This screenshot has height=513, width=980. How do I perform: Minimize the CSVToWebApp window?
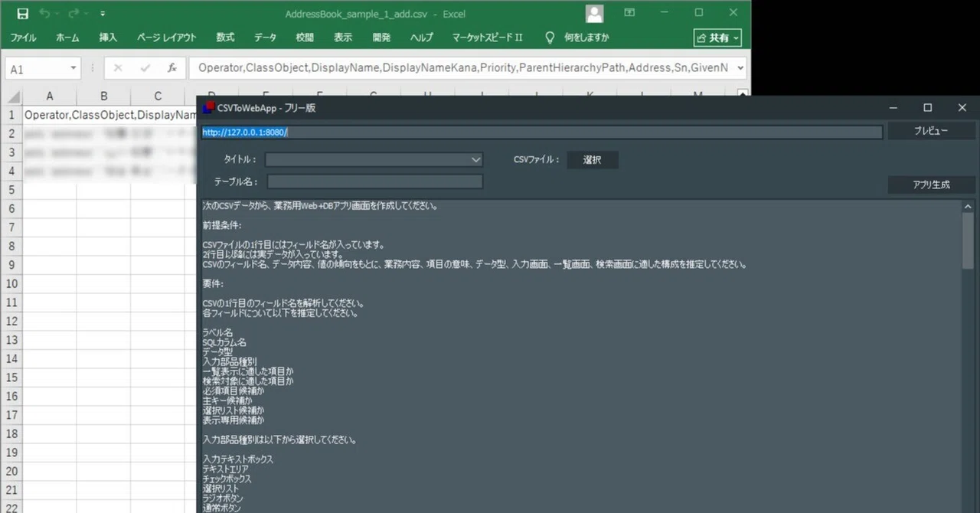pyautogui.click(x=893, y=108)
